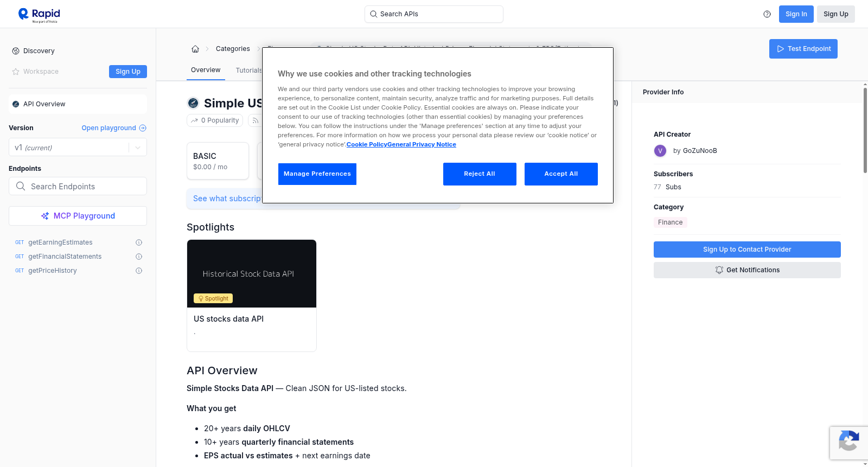Click the magnifier icon in Search Endpoints
This screenshot has height=467, width=868.
point(21,186)
